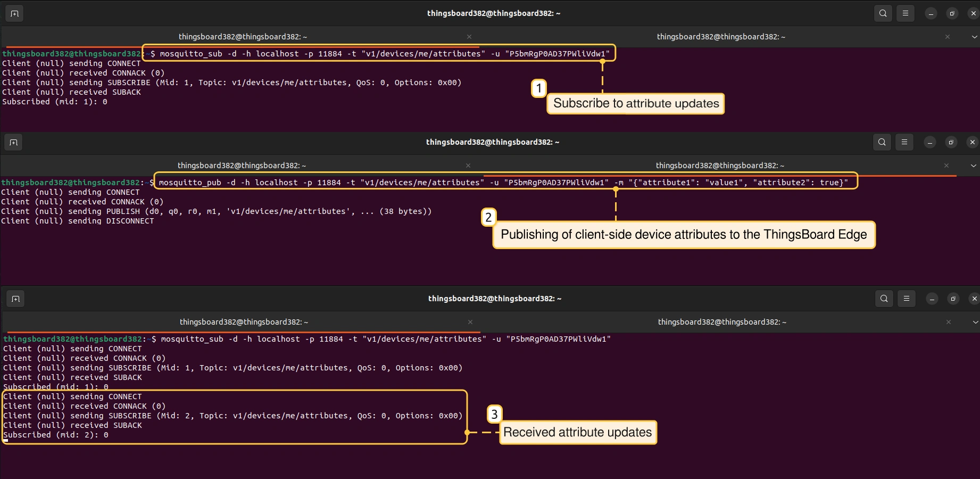Viewport: 980px width, 479px height.
Task: Open search in the top terminal window
Action: pyautogui.click(x=883, y=13)
